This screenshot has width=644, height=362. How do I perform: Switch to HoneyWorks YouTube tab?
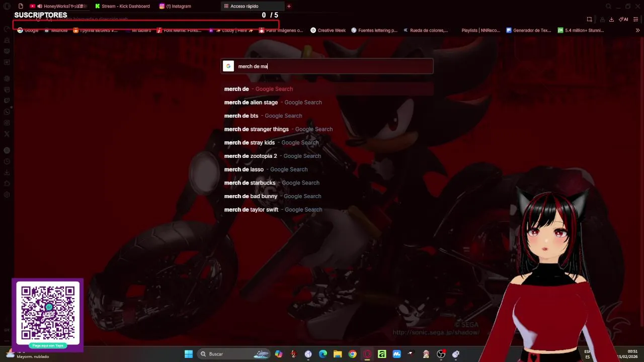58,6
